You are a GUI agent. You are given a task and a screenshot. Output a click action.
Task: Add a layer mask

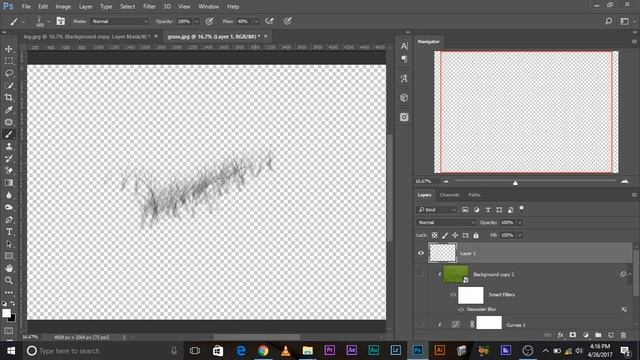coord(573,335)
